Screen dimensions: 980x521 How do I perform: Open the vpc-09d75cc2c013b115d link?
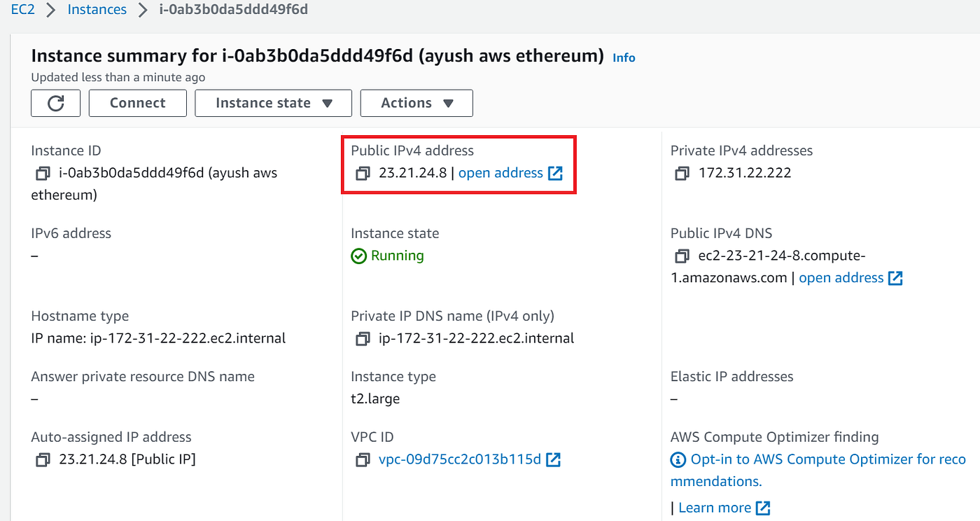(460, 459)
